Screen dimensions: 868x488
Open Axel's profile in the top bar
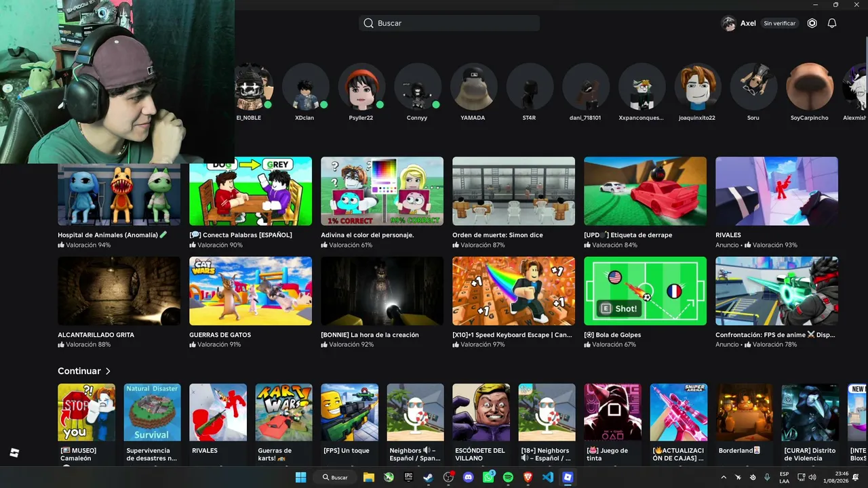tap(738, 23)
